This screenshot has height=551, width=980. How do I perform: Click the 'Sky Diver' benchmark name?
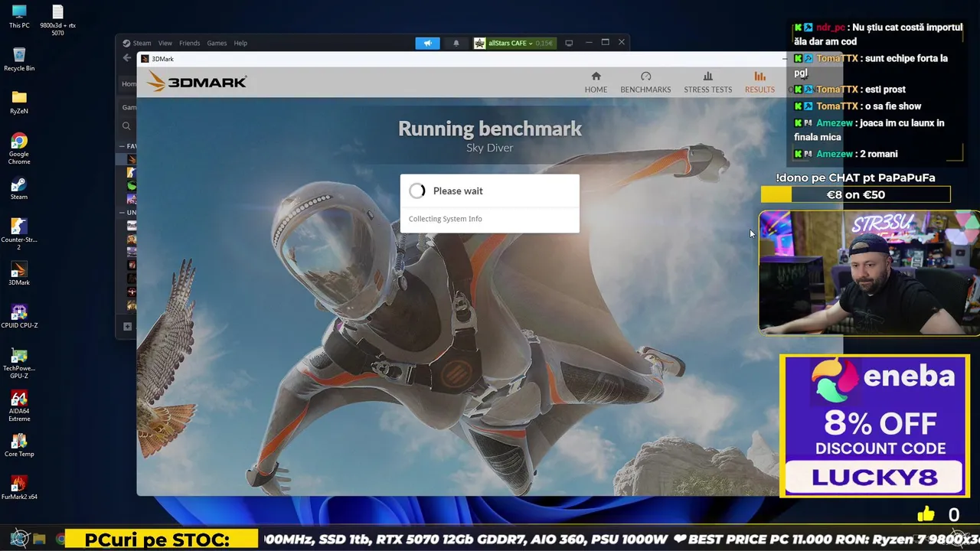tap(489, 148)
